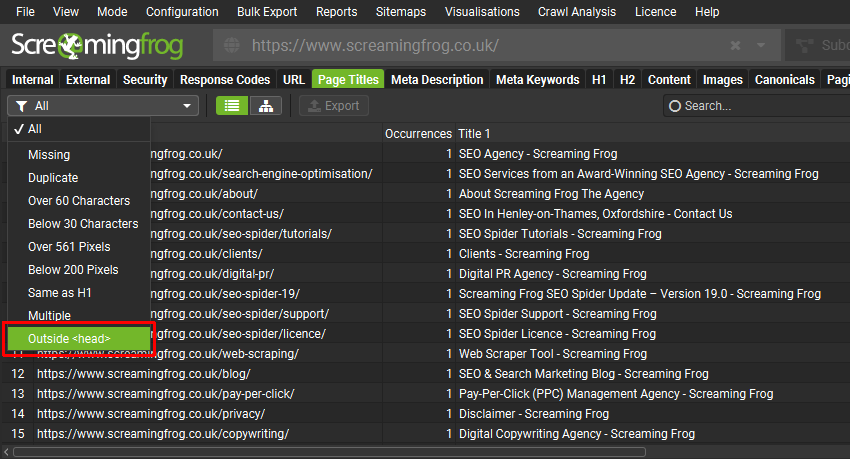Switch to the Content tab

(669, 80)
